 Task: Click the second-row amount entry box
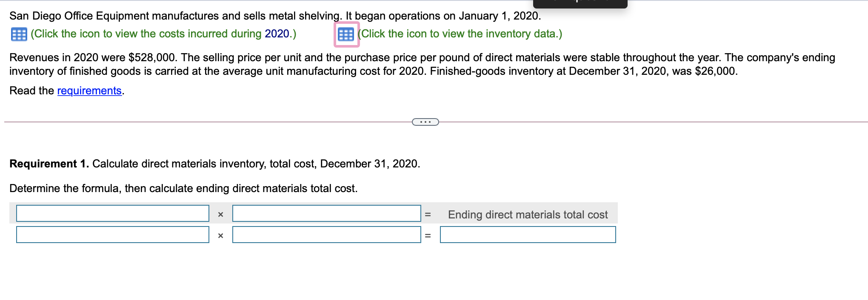(326, 235)
